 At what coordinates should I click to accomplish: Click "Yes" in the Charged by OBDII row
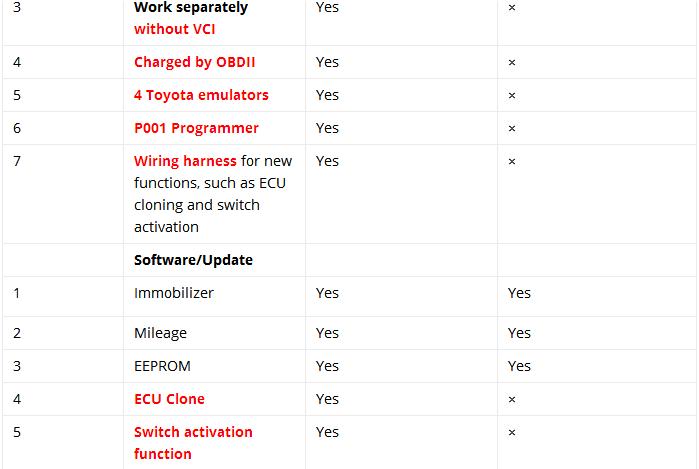(x=327, y=62)
